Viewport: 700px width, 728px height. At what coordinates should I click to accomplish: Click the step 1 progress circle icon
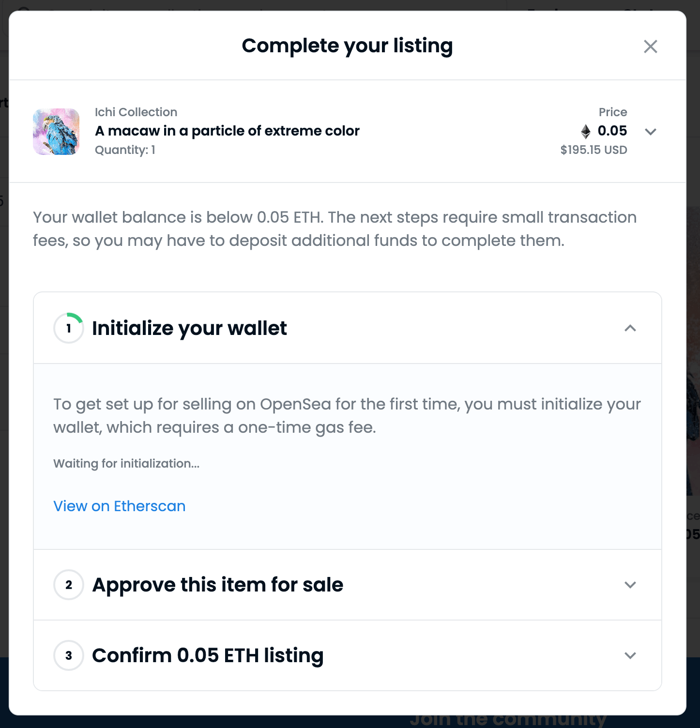coord(69,328)
